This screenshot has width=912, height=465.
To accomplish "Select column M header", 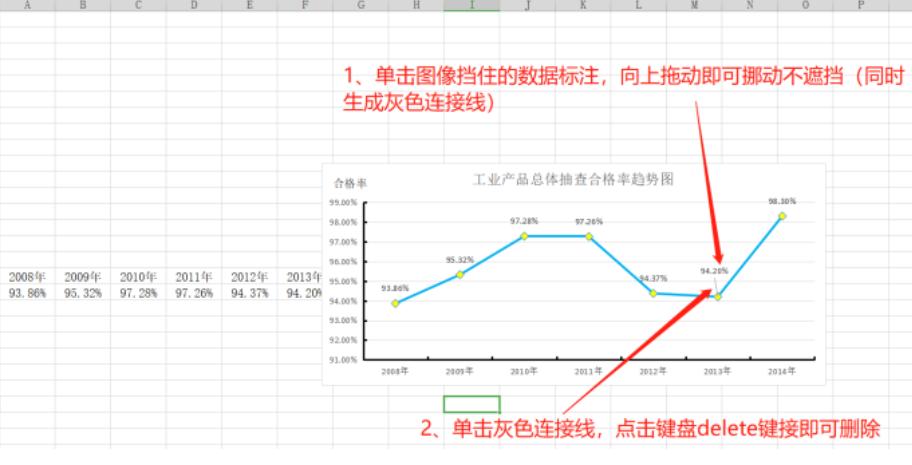I will tap(694, 5).
